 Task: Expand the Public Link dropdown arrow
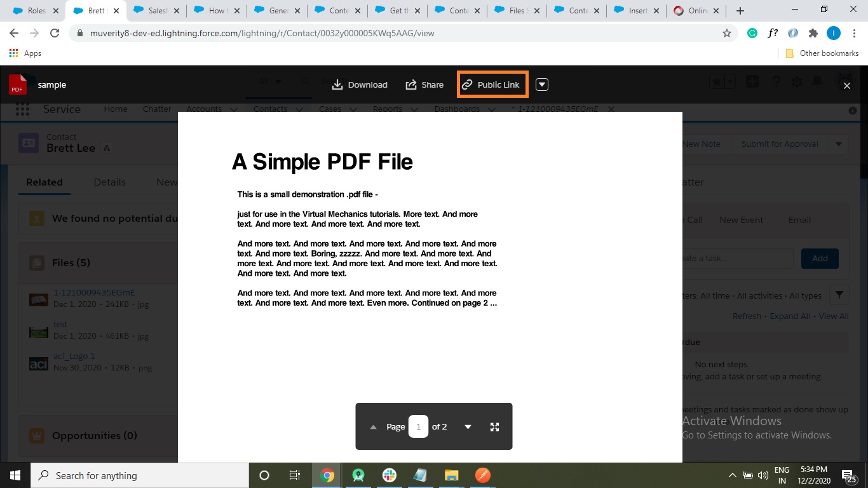(x=541, y=84)
